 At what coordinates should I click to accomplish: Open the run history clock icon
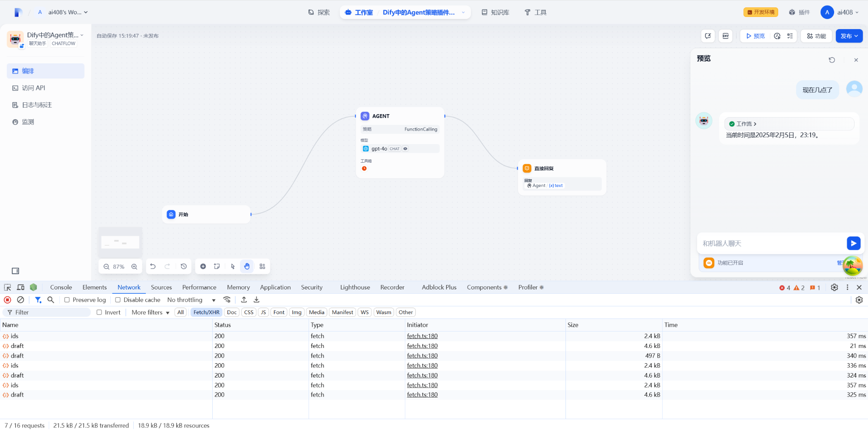[x=777, y=36]
